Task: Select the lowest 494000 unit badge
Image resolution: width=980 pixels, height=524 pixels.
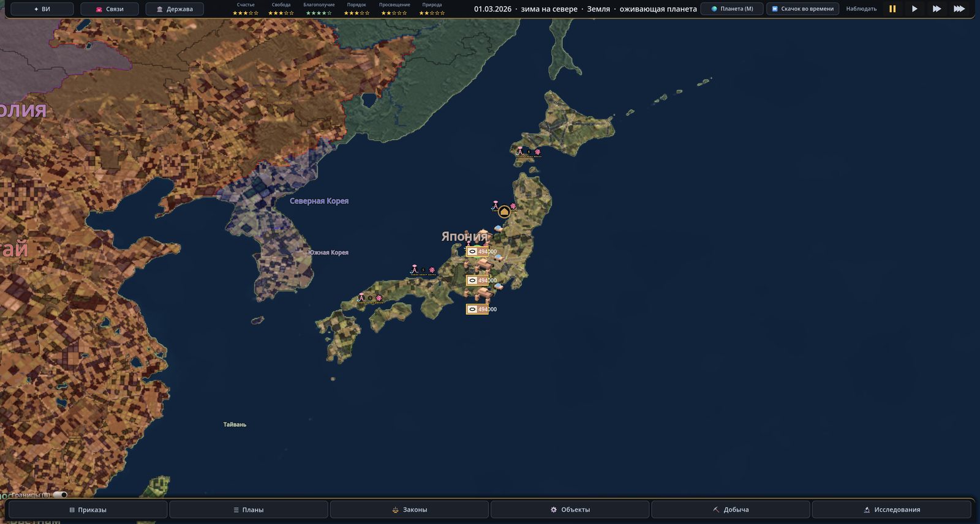Action: [x=477, y=309]
